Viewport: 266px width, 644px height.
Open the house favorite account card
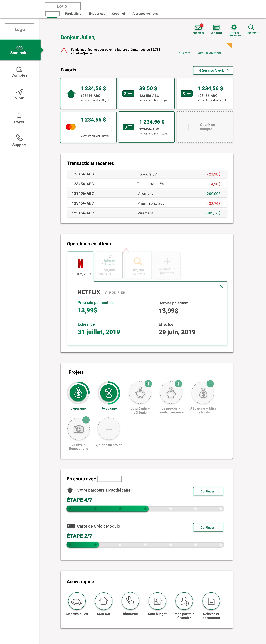click(88, 93)
